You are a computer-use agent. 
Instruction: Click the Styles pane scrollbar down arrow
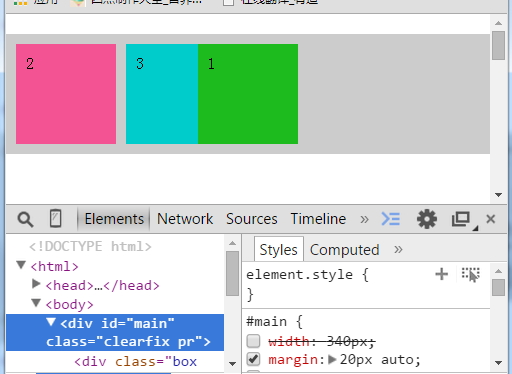point(498,363)
